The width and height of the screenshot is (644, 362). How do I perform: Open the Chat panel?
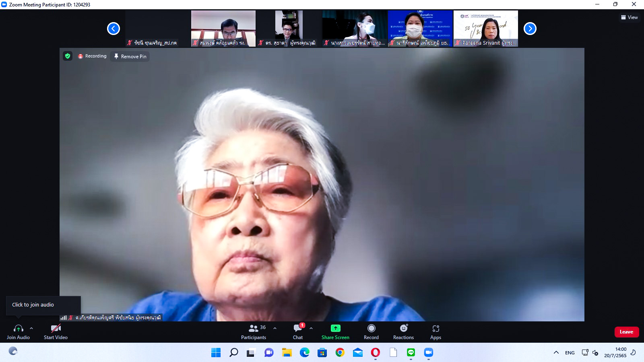(298, 332)
